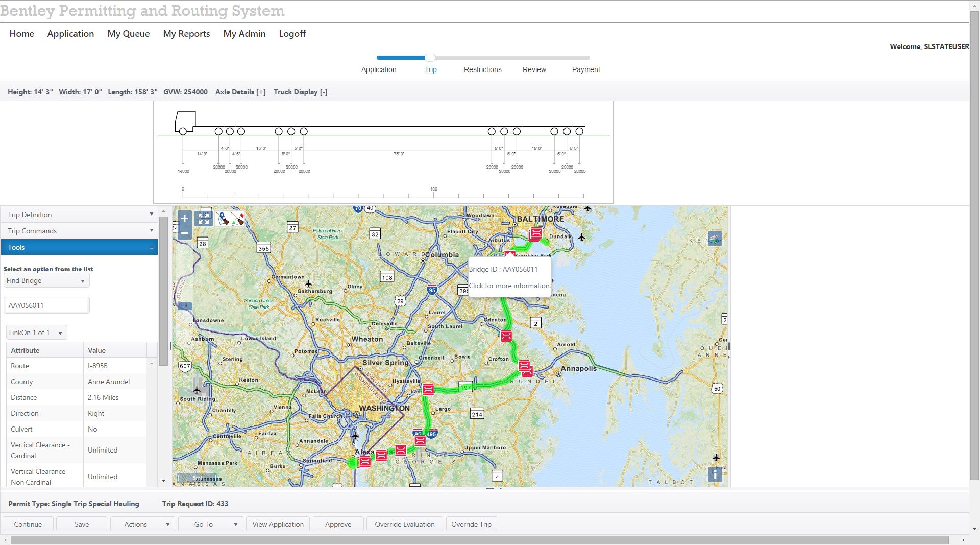Click the Save button

(82, 524)
